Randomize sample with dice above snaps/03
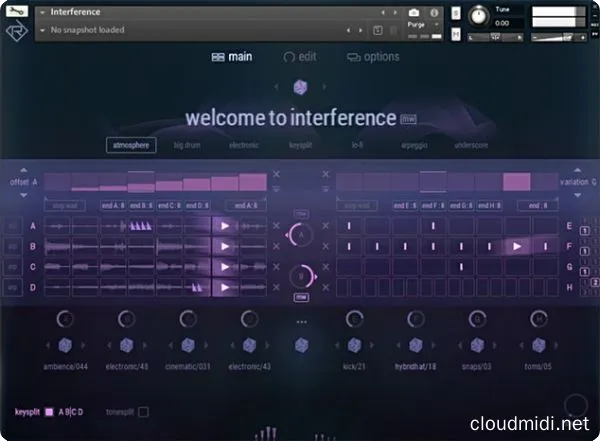The width and height of the screenshot is (600, 441). pyautogui.click(x=477, y=345)
